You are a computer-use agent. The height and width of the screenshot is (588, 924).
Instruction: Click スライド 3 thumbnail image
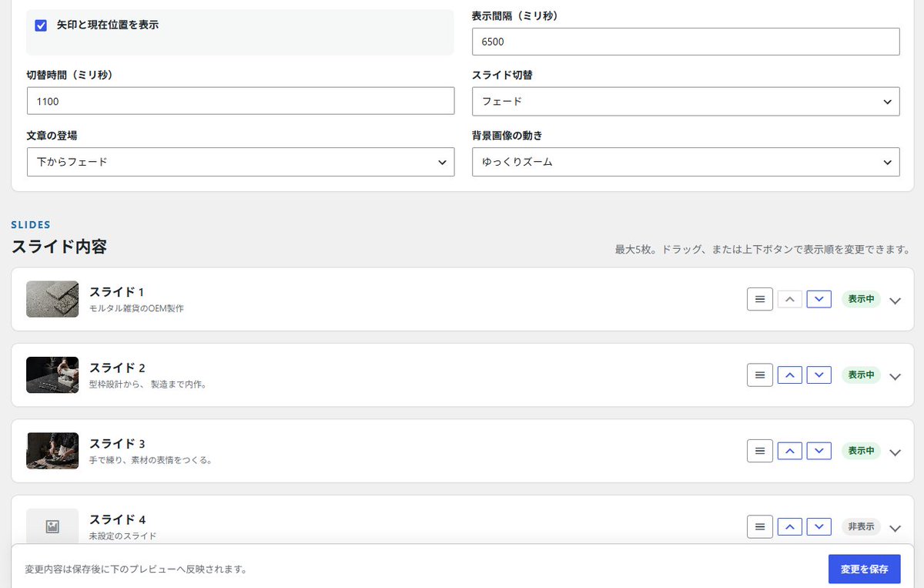point(52,451)
